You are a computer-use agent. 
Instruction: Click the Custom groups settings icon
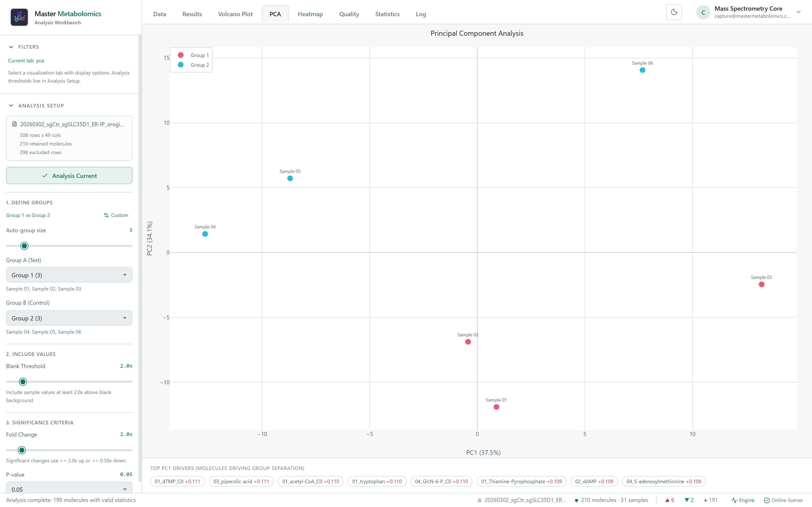[x=106, y=215]
